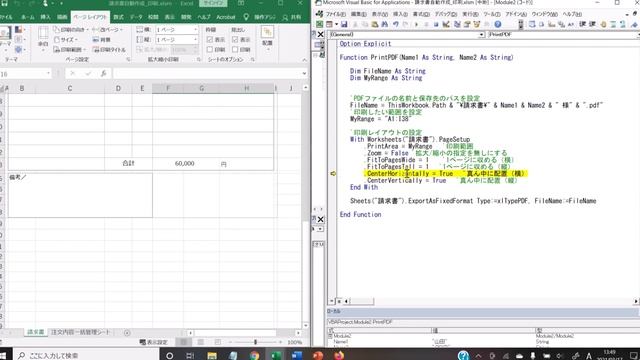This screenshot has height=360, width=640.
Task: Open VBA editor 挿入 menu
Action: click(400, 14)
